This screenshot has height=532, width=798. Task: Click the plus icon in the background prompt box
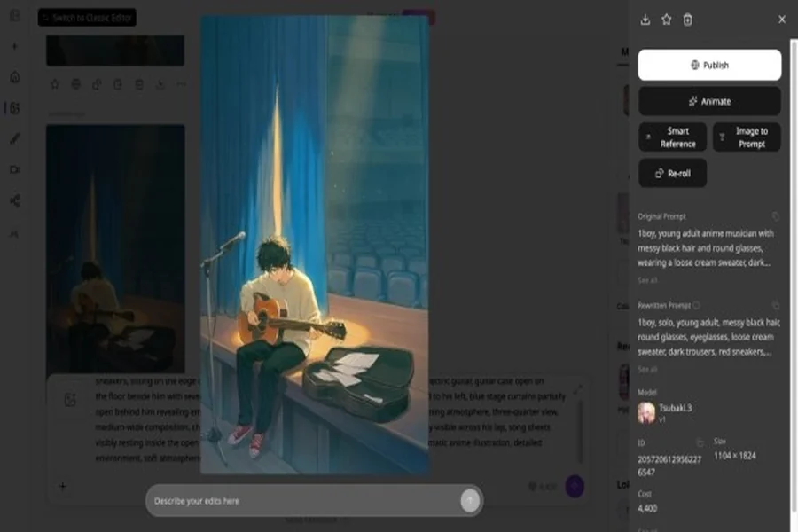pos(63,486)
